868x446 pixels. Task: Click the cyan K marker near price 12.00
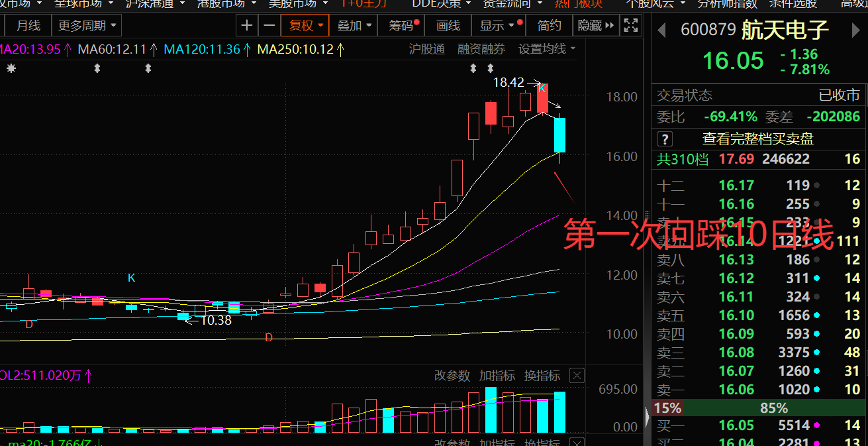(131, 278)
